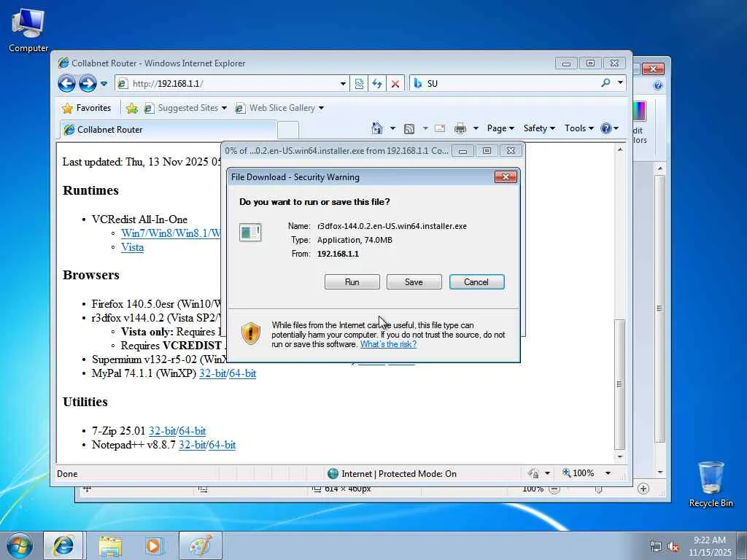The width and height of the screenshot is (747, 560).
Task: Click the RSS feeds icon
Action: 409,128
